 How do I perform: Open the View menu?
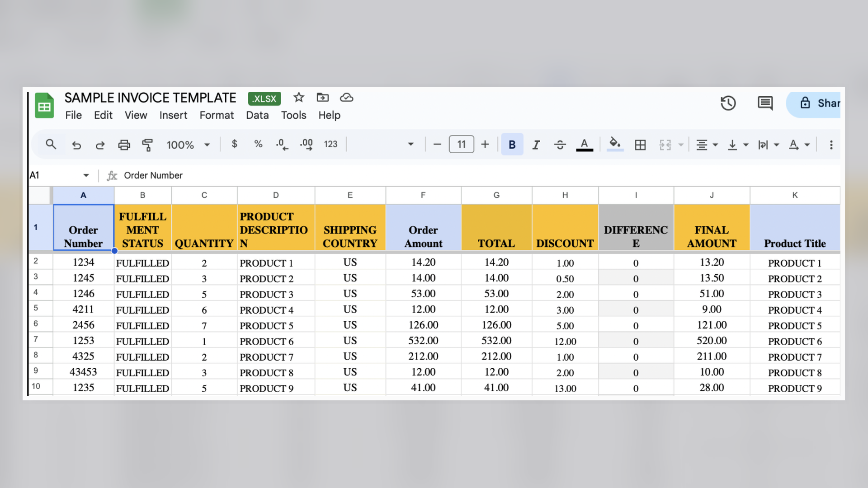136,115
